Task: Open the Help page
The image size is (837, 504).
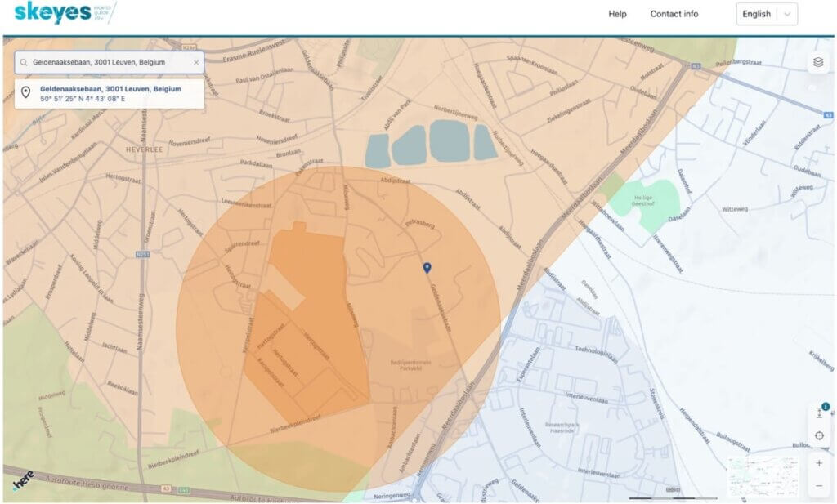Action: pos(617,14)
